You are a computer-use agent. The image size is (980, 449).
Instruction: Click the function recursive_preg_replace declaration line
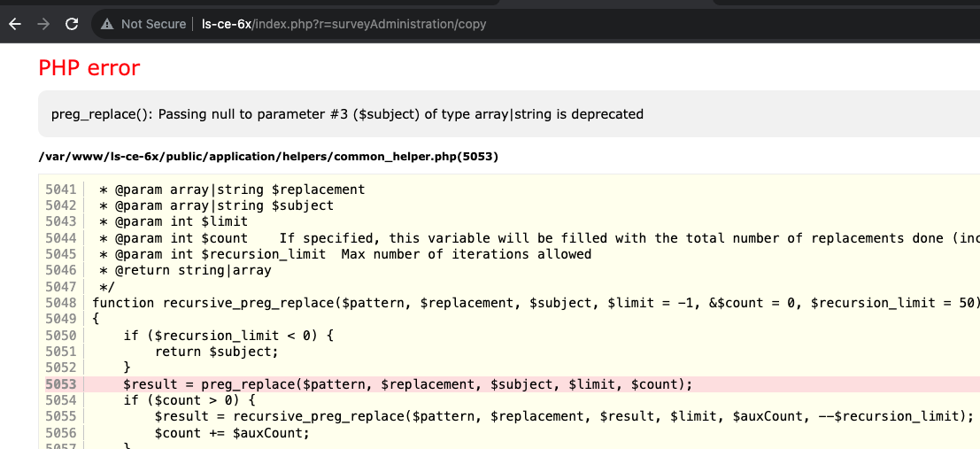[531, 303]
